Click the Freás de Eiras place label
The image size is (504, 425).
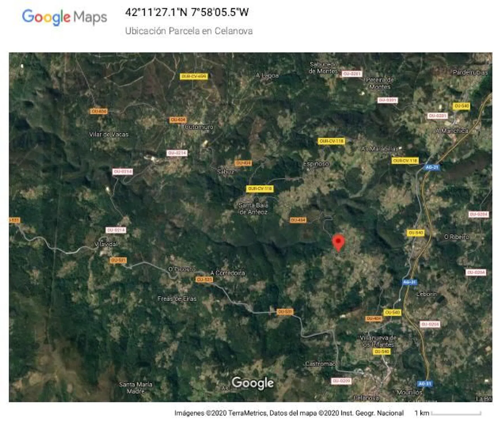pos(177,299)
